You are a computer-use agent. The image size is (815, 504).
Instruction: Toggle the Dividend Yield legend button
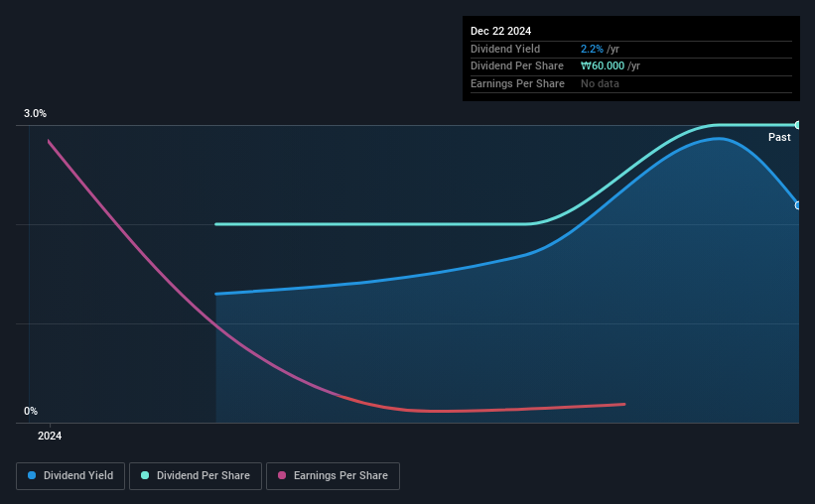(70, 476)
